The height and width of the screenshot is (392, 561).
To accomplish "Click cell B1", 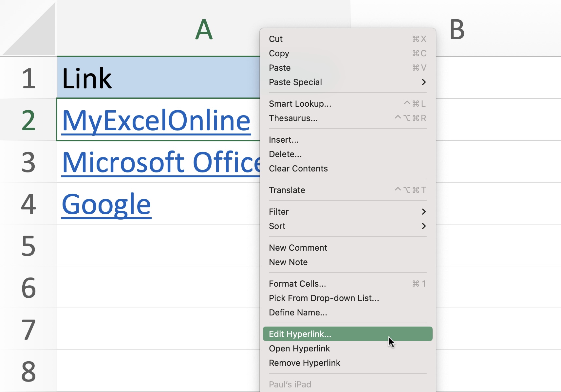I will point(498,78).
